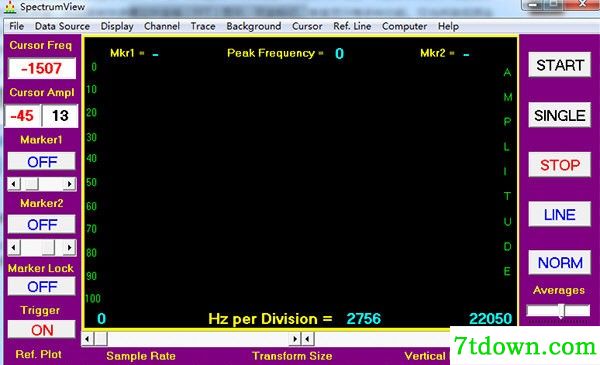This screenshot has height=365, width=600.
Task: Click the start frequency value 0 at bottom-left
Action: [101, 319]
